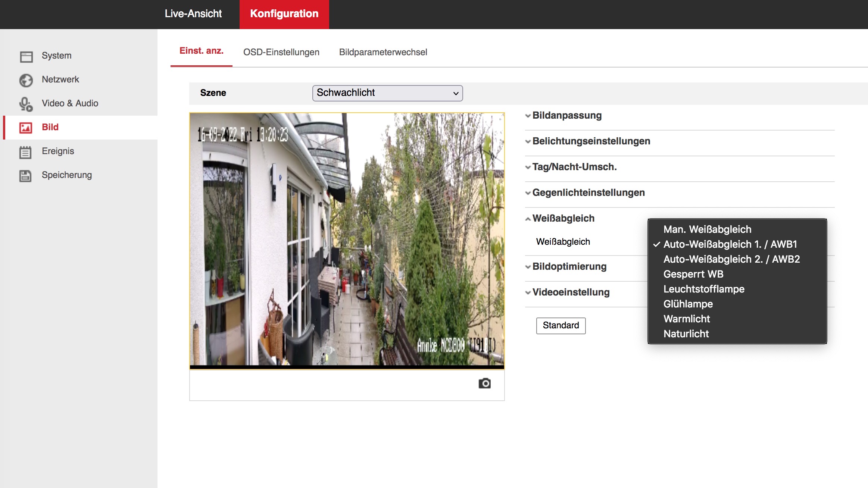Click the Speicherung floppy disk icon
The width and height of the screenshot is (868, 488).
(x=25, y=176)
